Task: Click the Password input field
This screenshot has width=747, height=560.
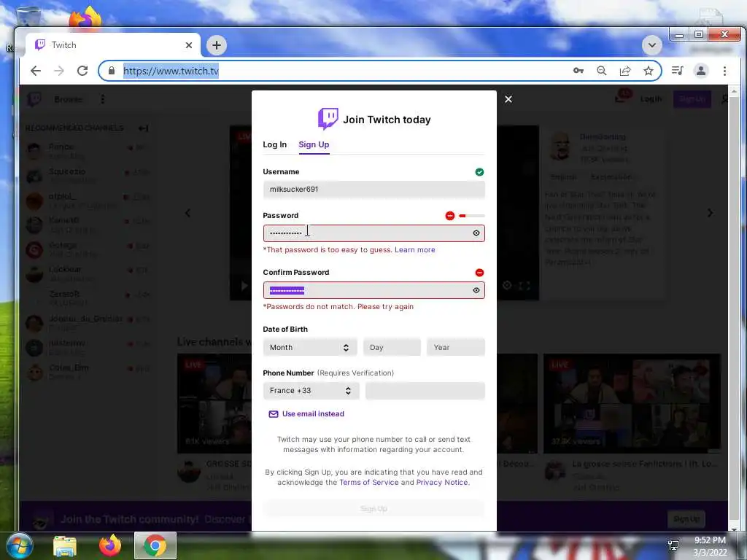Action: coord(374,233)
